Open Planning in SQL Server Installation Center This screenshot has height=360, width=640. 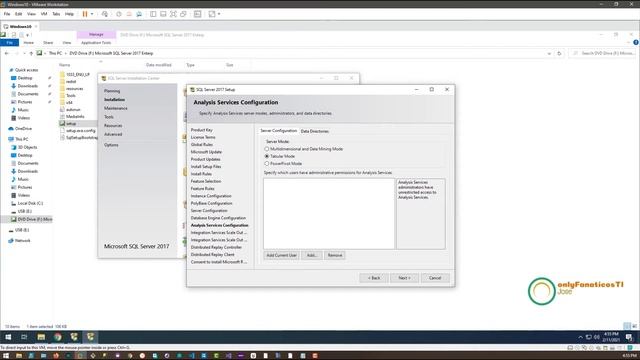pos(112,91)
